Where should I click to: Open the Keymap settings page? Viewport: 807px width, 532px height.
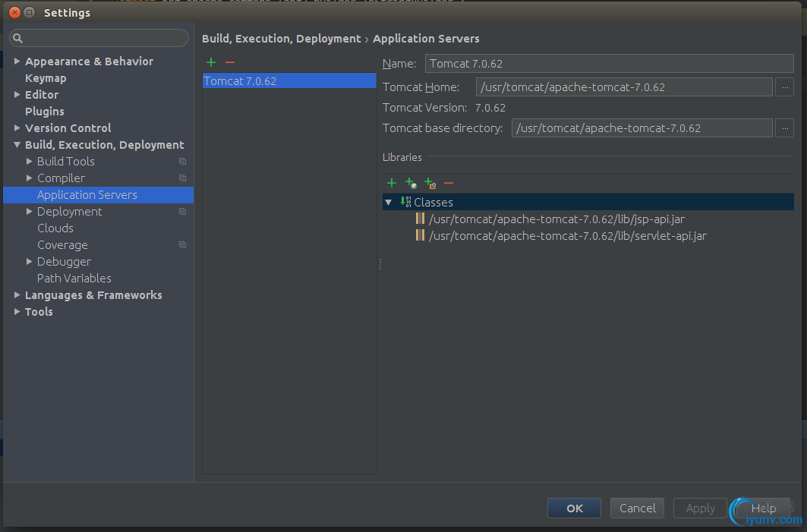pyautogui.click(x=46, y=78)
